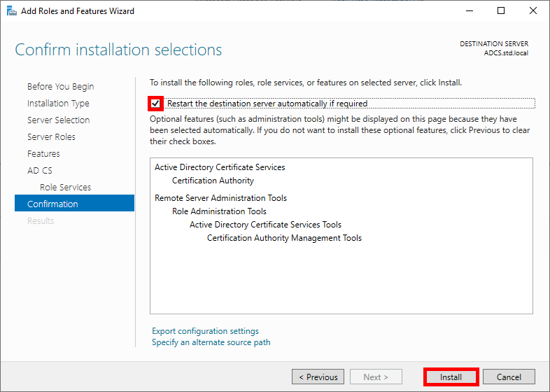
Task: Close the Add Roles and Features Wizard
Action: (533, 11)
